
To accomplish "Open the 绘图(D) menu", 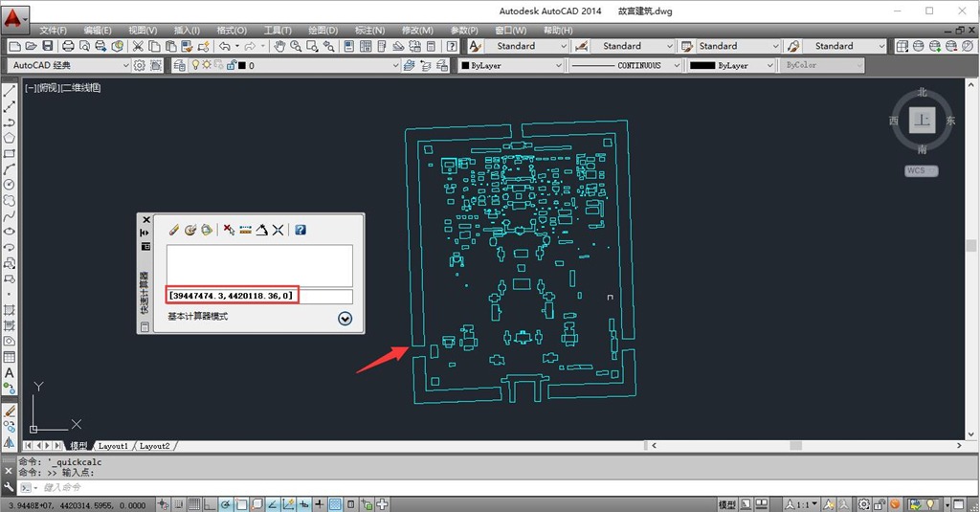I will (323, 30).
